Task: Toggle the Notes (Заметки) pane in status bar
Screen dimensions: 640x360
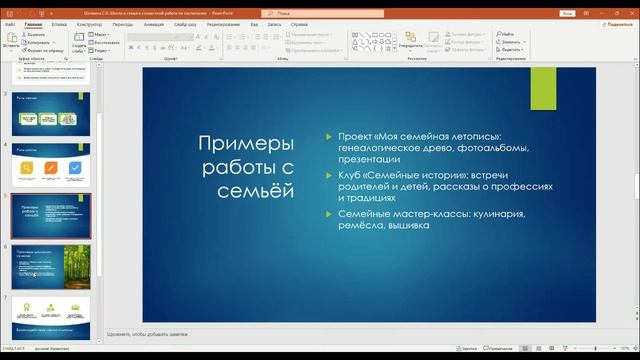Action: coord(467,349)
